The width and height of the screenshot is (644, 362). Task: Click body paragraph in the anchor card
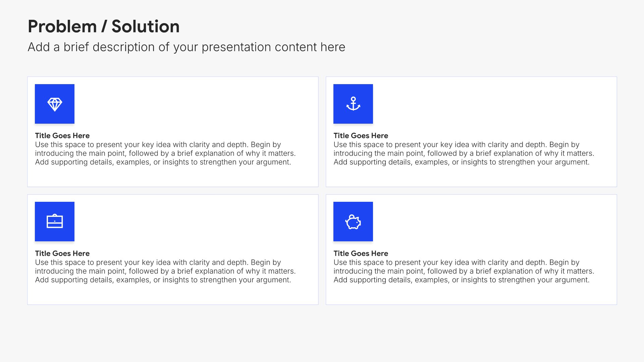pyautogui.click(x=464, y=154)
